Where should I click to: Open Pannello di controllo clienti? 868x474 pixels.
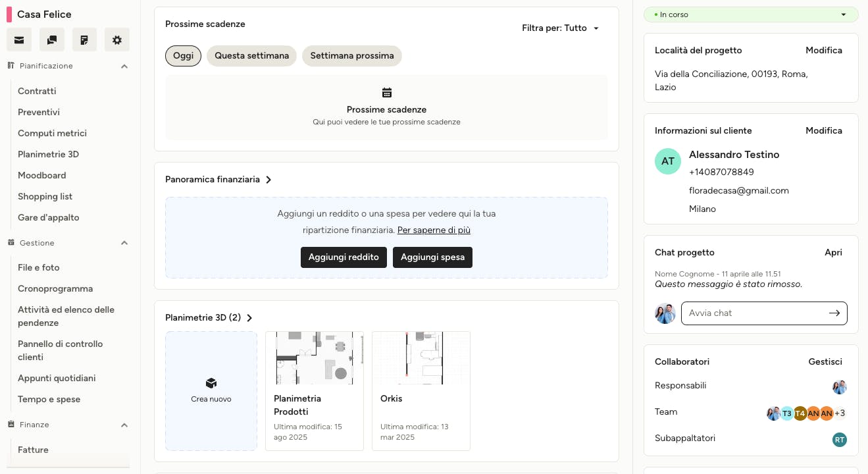pyautogui.click(x=61, y=350)
